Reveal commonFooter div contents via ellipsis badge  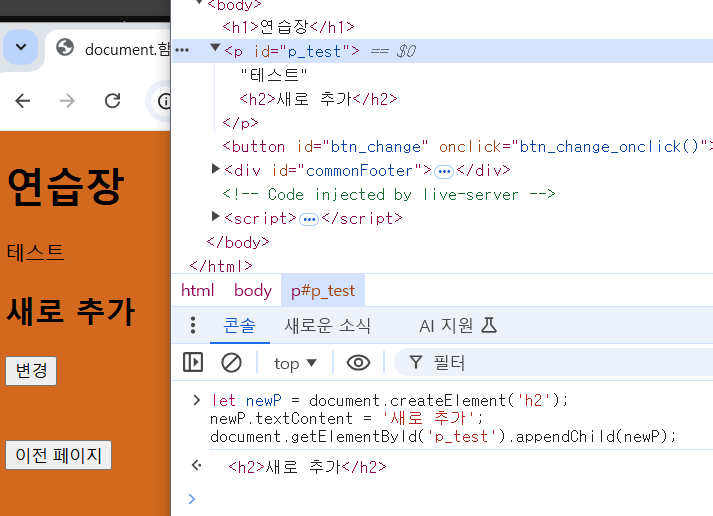tap(444, 172)
